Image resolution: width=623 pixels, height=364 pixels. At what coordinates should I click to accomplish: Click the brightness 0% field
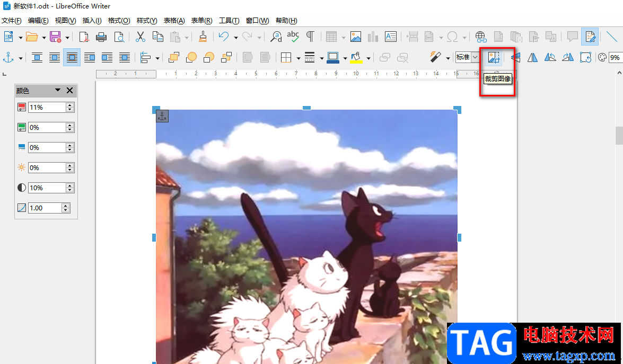pos(47,167)
